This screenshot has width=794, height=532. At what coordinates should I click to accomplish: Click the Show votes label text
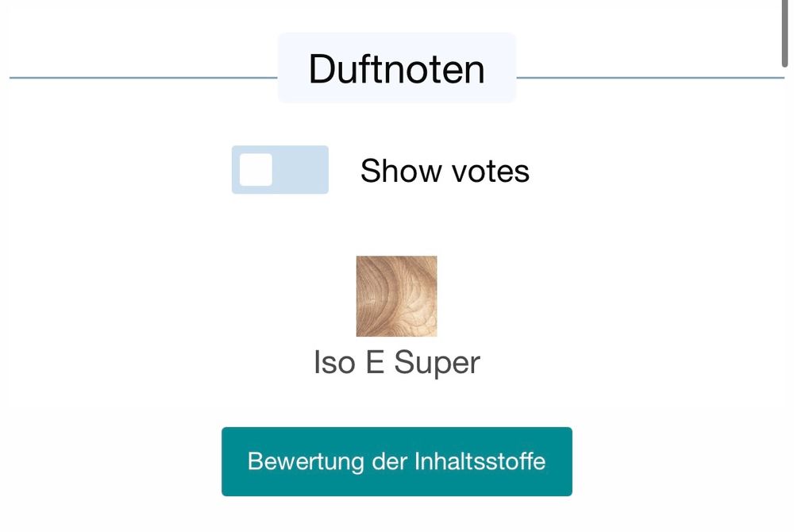point(445,171)
